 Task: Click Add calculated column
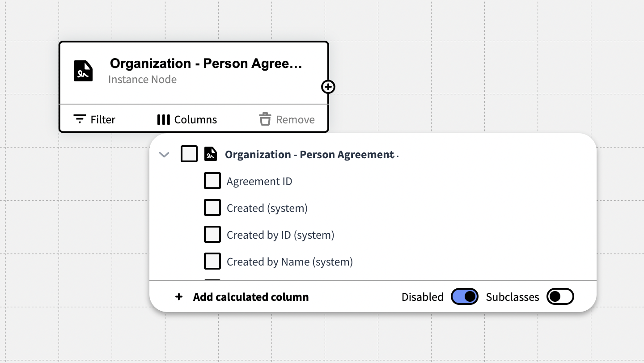250,297
